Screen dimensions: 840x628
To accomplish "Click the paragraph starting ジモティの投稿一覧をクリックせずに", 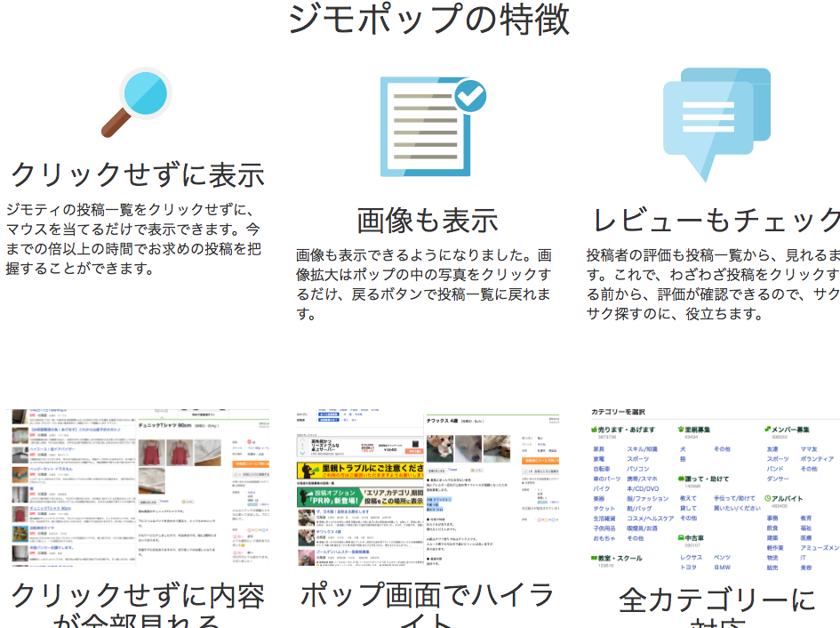I will [133, 238].
